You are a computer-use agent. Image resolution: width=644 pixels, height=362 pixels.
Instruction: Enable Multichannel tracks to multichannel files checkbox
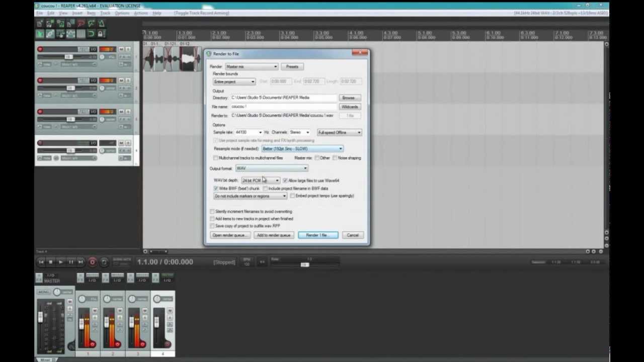215,158
